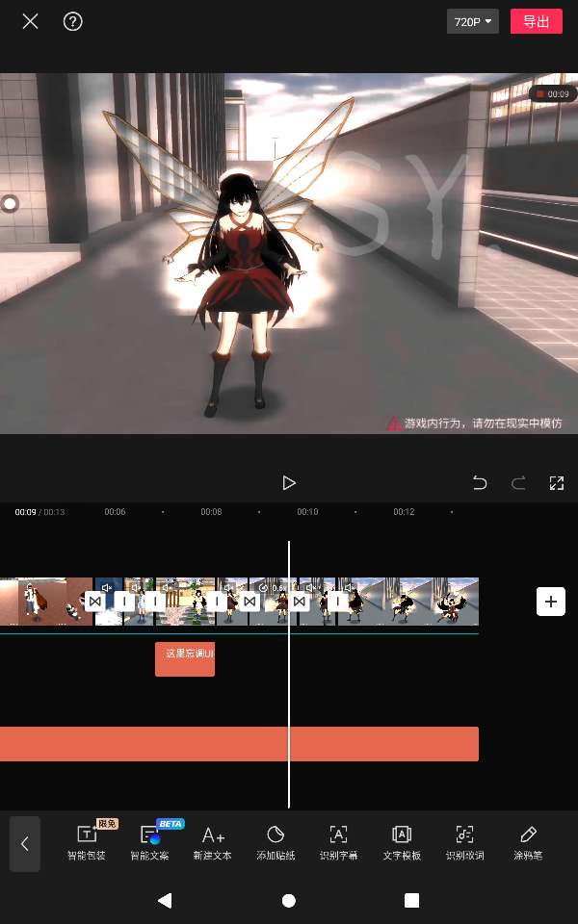Tap the Android home circle button
This screenshot has width=578, height=924.
click(289, 901)
